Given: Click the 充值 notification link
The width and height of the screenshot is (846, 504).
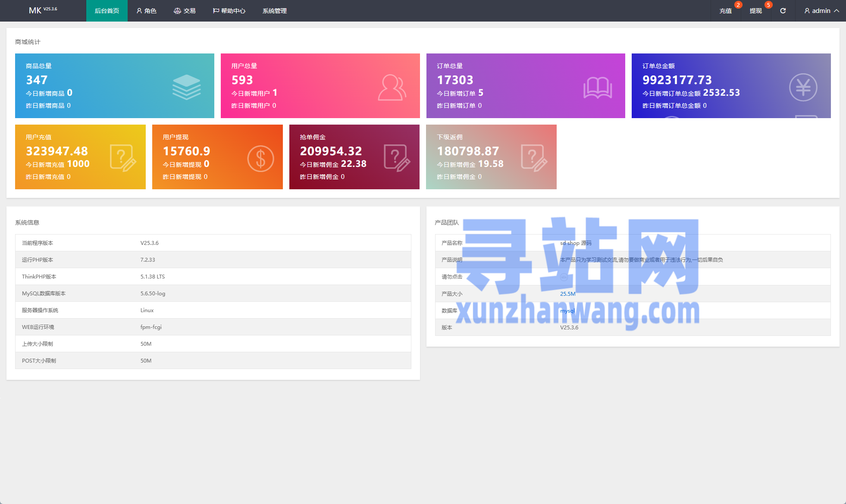Looking at the screenshot, I should (x=726, y=11).
